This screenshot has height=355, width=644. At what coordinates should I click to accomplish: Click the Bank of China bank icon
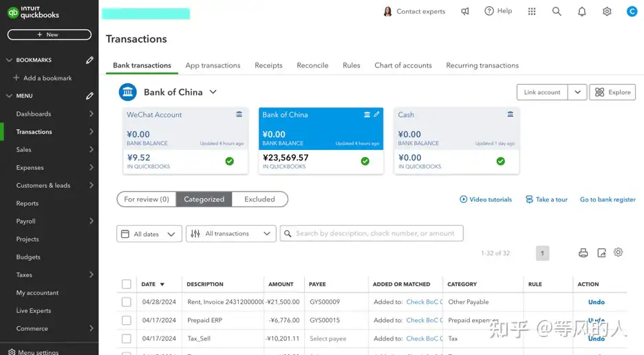[128, 92]
